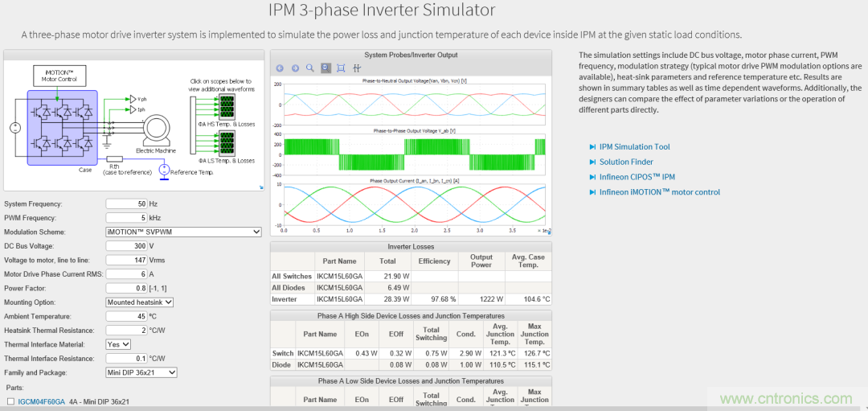This screenshot has width=868, height=411.
Task: Open the ΦA LS Temp. & Losses scope
Action: click(227, 142)
